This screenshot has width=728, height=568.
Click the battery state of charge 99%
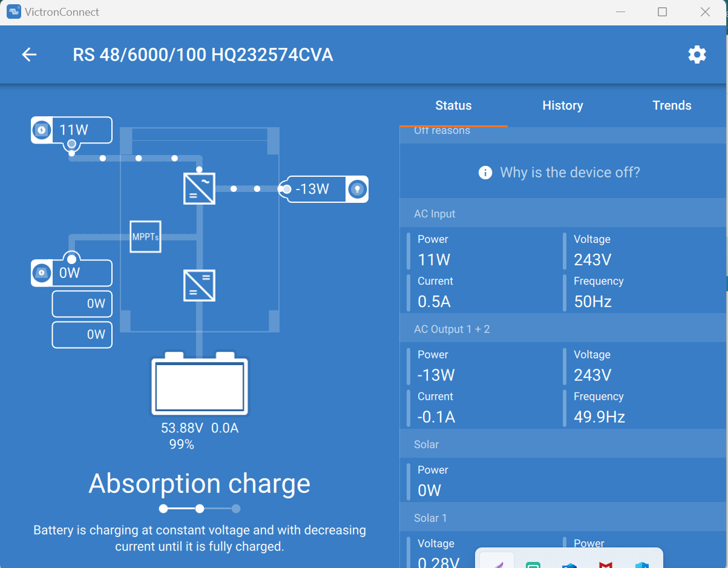point(182,445)
